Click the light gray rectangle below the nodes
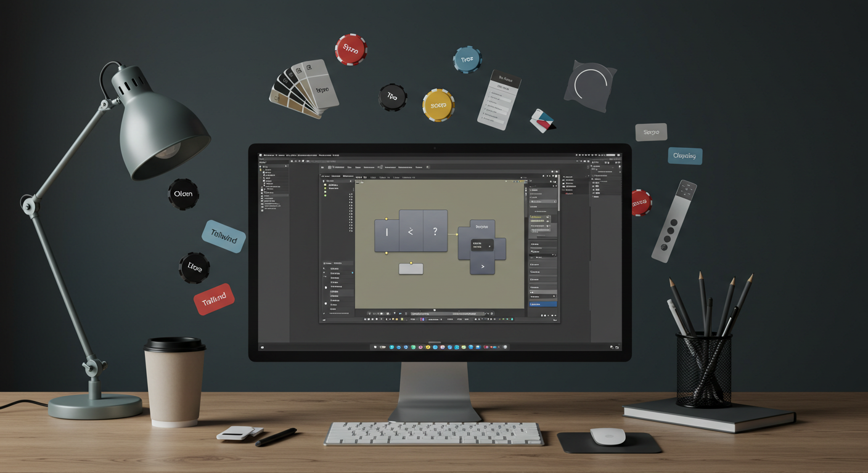 [x=411, y=269]
